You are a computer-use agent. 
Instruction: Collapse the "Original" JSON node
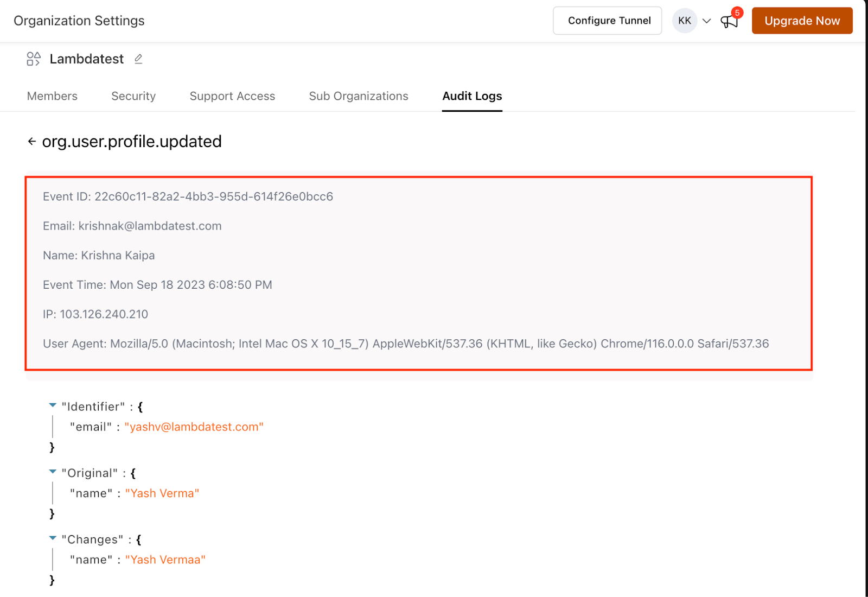point(53,472)
